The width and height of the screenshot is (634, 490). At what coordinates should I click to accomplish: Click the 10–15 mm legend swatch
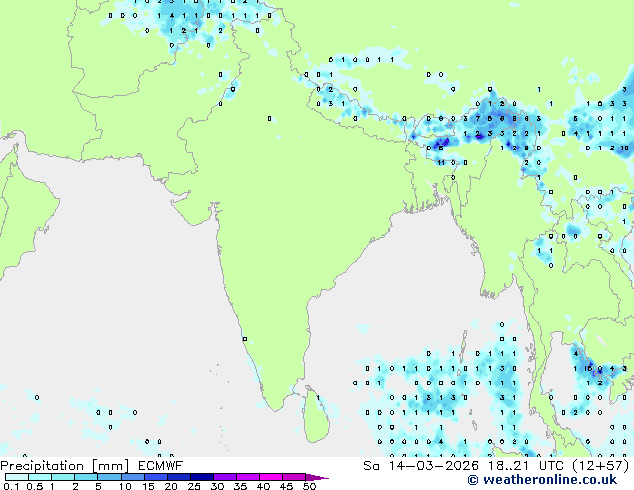(132, 477)
